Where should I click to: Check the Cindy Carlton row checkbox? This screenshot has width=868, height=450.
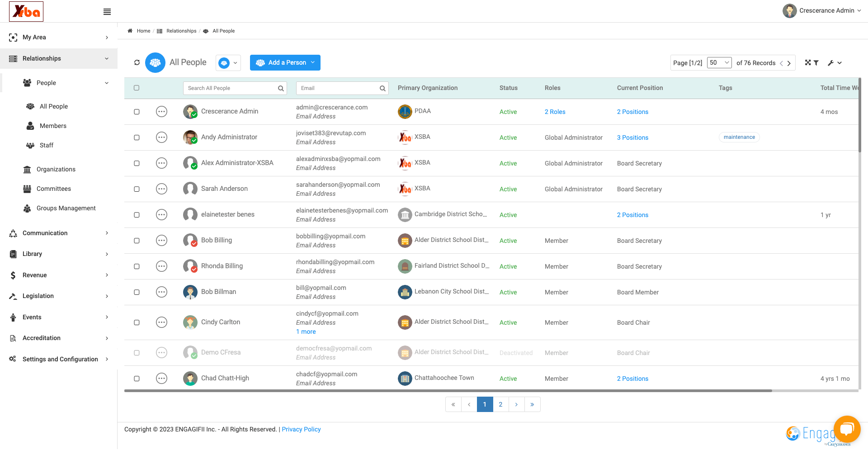tap(137, 322)
